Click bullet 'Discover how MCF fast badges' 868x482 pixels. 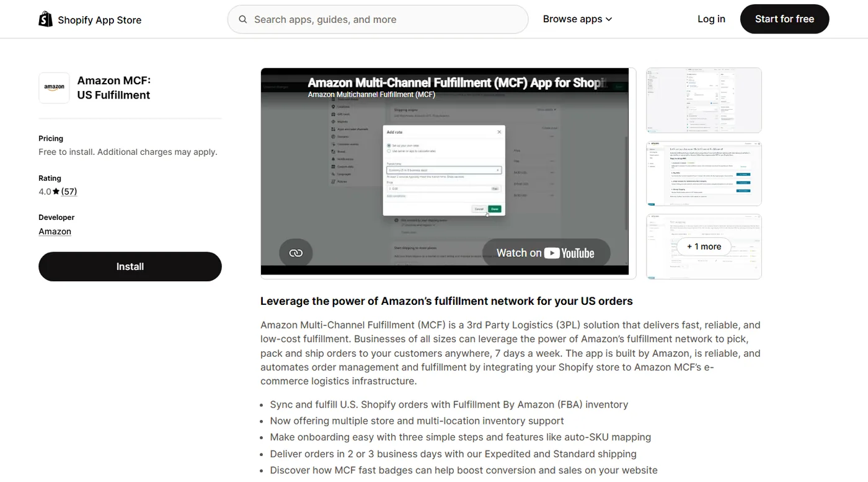464,470
